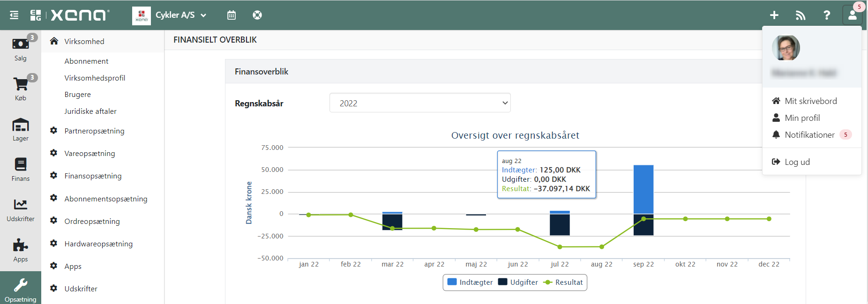The image size is (868, 304).
Task: Open the Udskrifter reports module
Action: tap(20, 209)
